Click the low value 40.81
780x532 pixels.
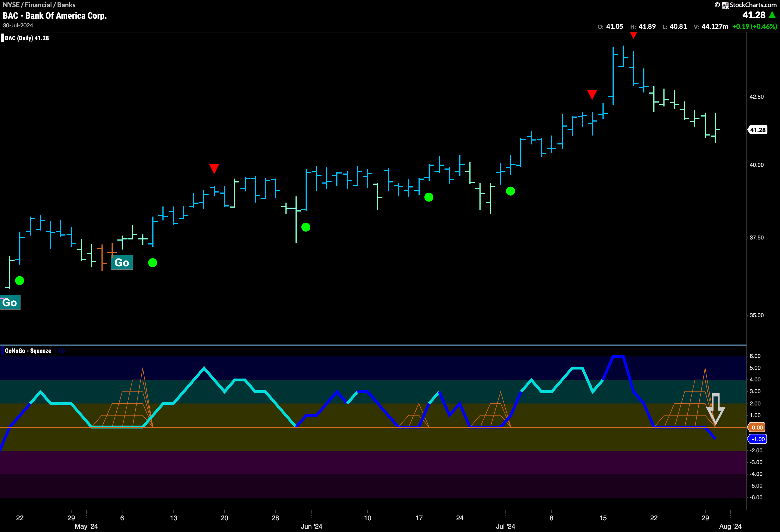coord(678,26)
